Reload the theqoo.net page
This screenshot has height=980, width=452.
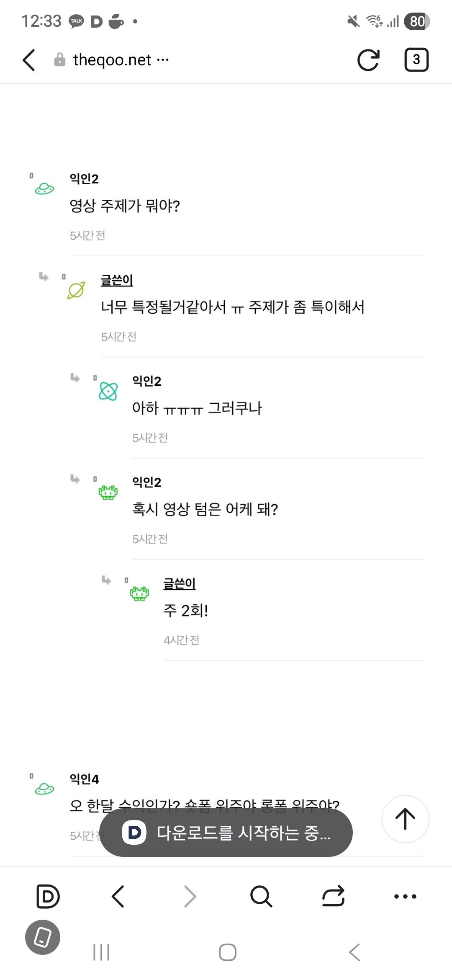point(368,60)
